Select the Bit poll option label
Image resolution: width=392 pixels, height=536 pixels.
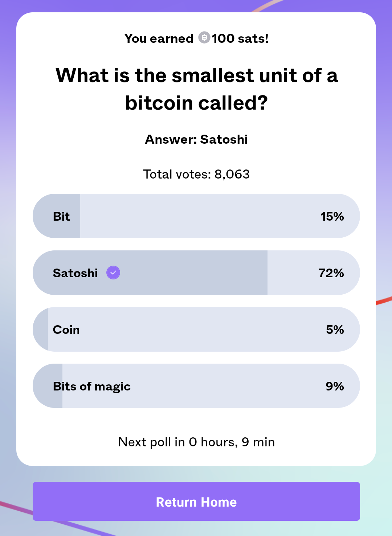[x=61, y=216]
